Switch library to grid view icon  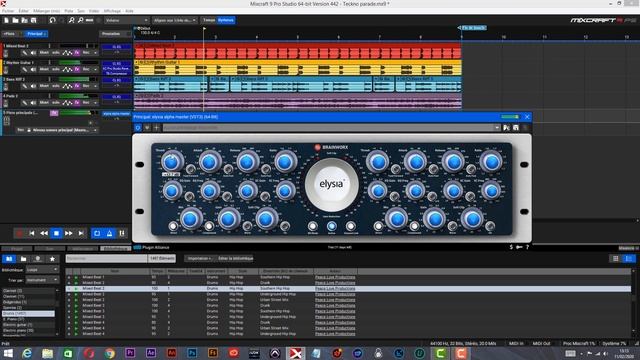pyautogui.click(x=616, y=259)
